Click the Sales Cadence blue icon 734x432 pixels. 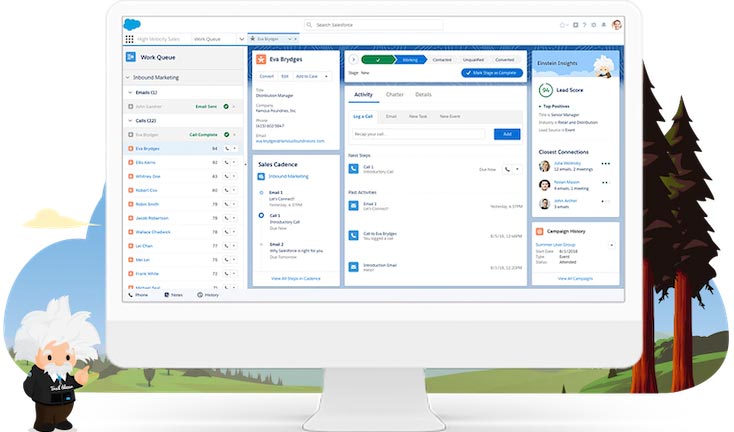point(261,176)
